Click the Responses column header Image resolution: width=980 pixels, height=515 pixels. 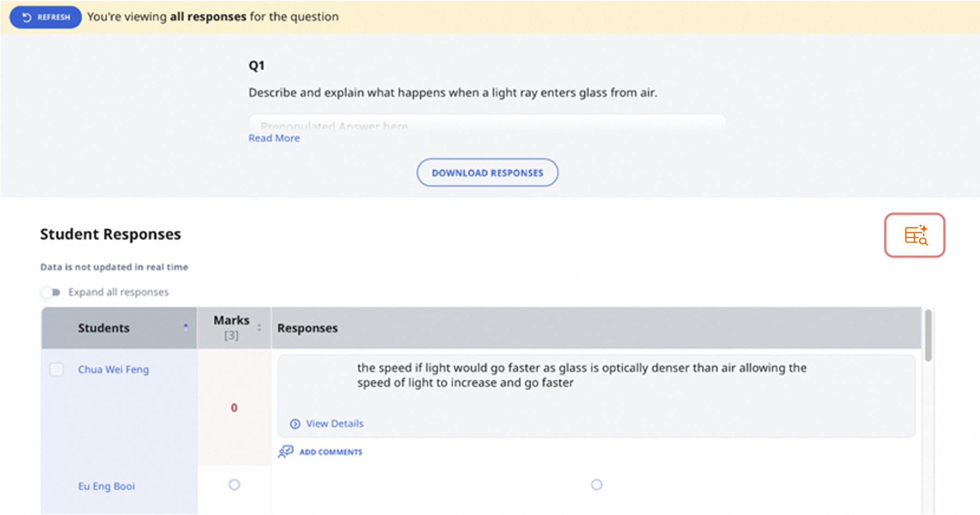(308, 328)
